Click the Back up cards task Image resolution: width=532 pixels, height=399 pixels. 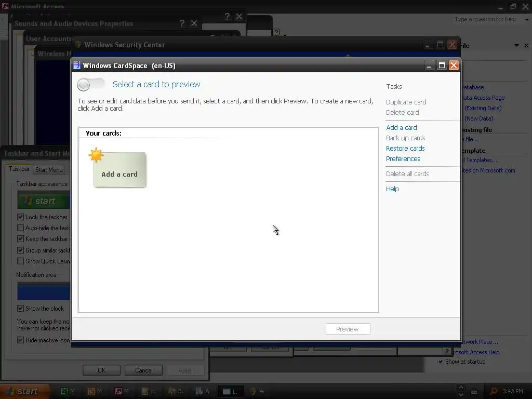tap(405, 138)
